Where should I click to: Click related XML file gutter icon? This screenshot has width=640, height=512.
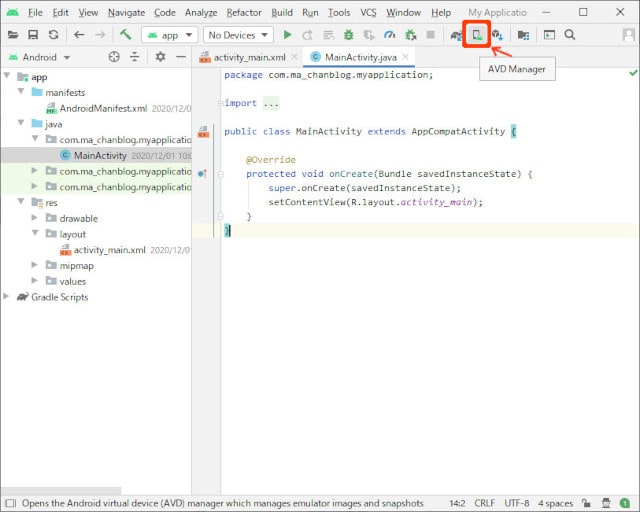pyautogui.click(x=203, y=131)
